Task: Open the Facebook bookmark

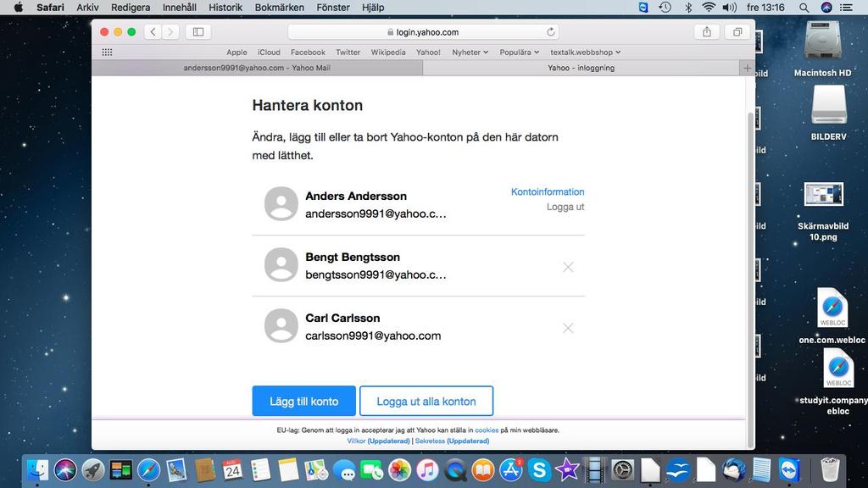Action: pyautogui.click(x=308, y=52)
